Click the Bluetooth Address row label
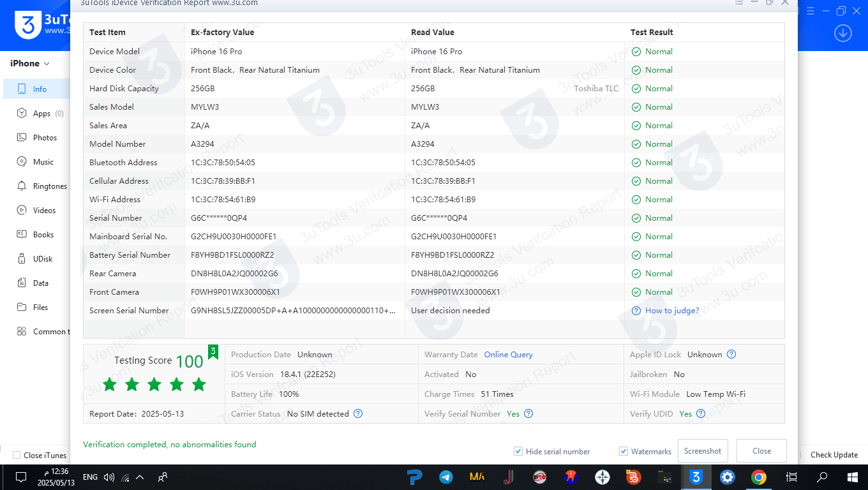 pyautogui.click(x=123, y=163)
